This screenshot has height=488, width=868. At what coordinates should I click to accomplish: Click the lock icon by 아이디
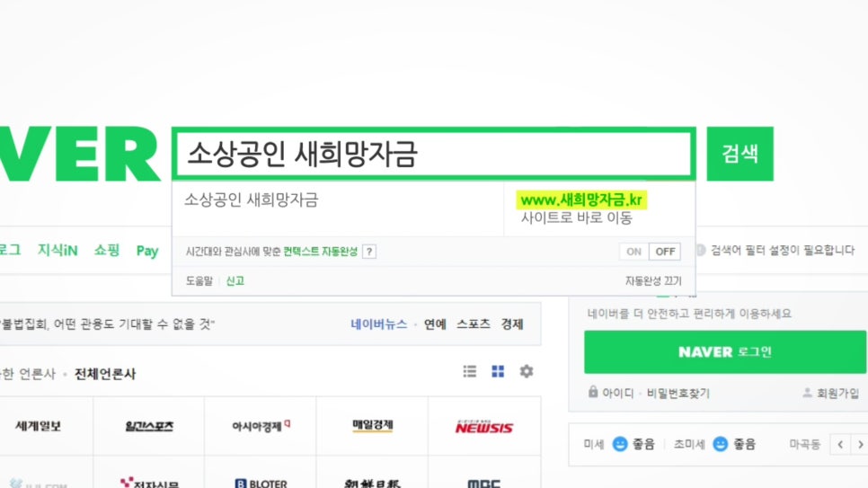pyautogui.click(x=593, y=392)
